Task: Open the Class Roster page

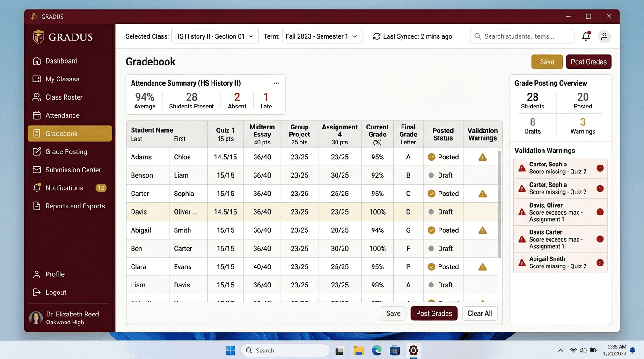Action: [x=63, y=97]
